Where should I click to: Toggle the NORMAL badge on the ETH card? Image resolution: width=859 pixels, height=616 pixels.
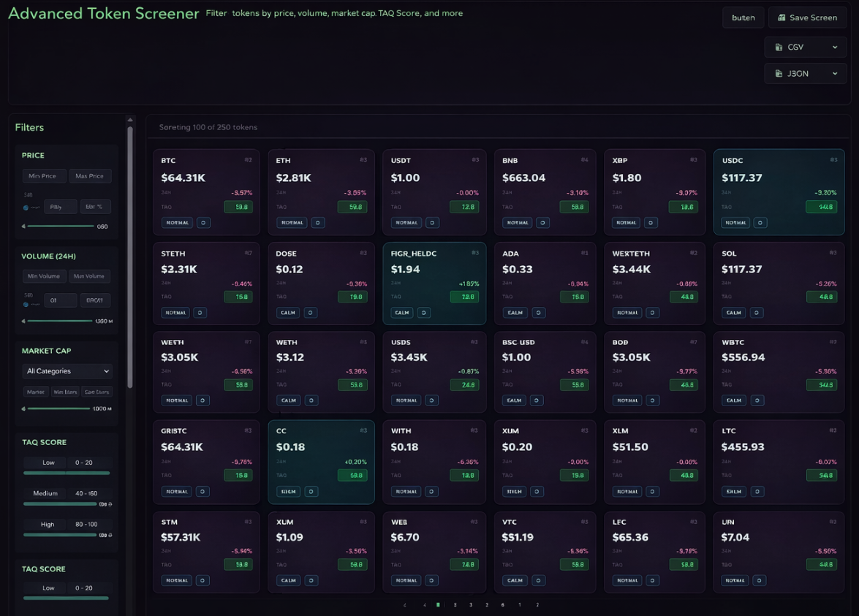(292, 222)
